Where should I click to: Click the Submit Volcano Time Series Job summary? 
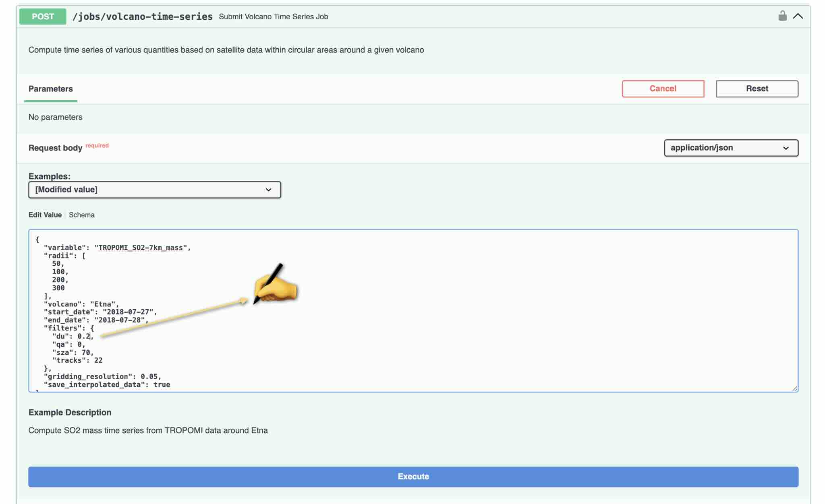[273, 17]
